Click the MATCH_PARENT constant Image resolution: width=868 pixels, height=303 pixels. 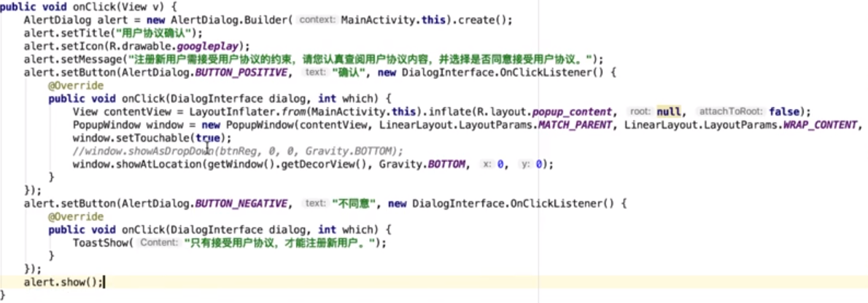[x=576, y=125]
